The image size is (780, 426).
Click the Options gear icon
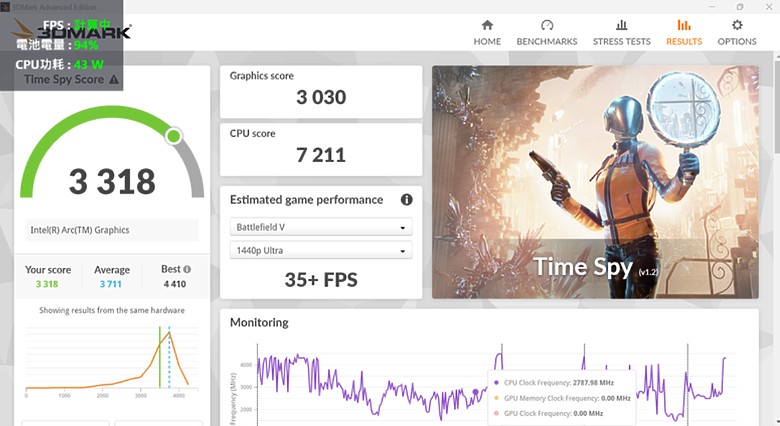737,25
